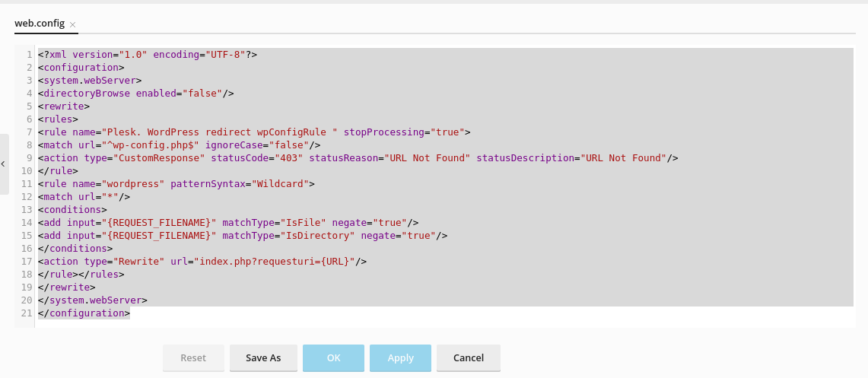Image resolution: width=868 pixels, height=378 pixels.
Task: Place cursor at closing </configuration> tag
Action: click(x=84, y=313)
